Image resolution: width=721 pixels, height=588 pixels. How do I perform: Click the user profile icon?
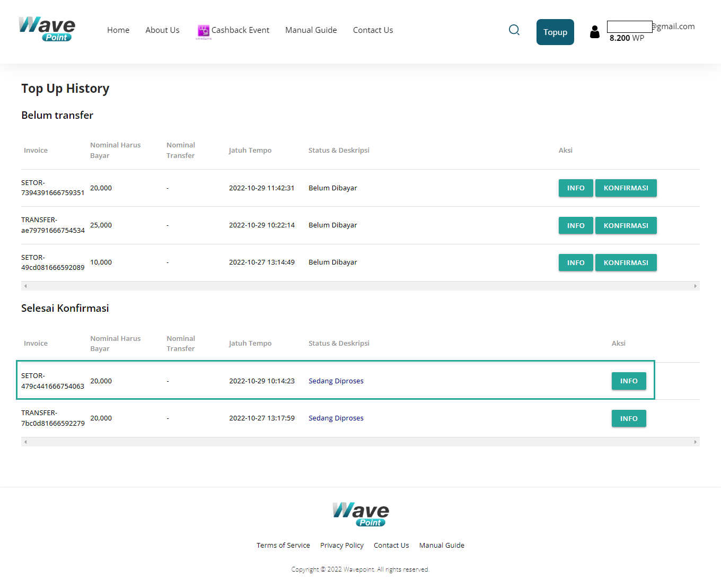click(x=594, y=32)
